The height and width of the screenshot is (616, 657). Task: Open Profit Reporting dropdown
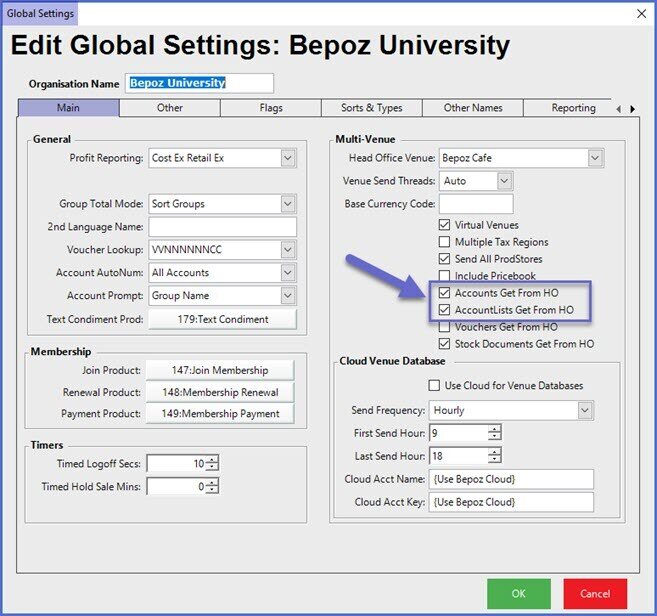288,158
